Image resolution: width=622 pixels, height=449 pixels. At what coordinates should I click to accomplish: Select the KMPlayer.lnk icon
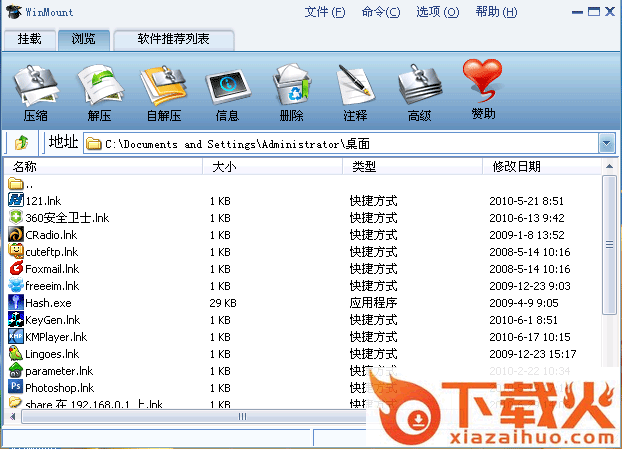click(x=16, y=336)
